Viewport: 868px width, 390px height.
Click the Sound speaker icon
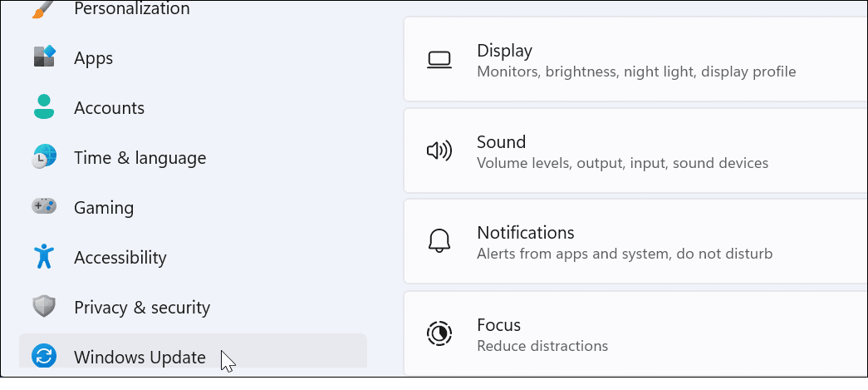point(439,151)
